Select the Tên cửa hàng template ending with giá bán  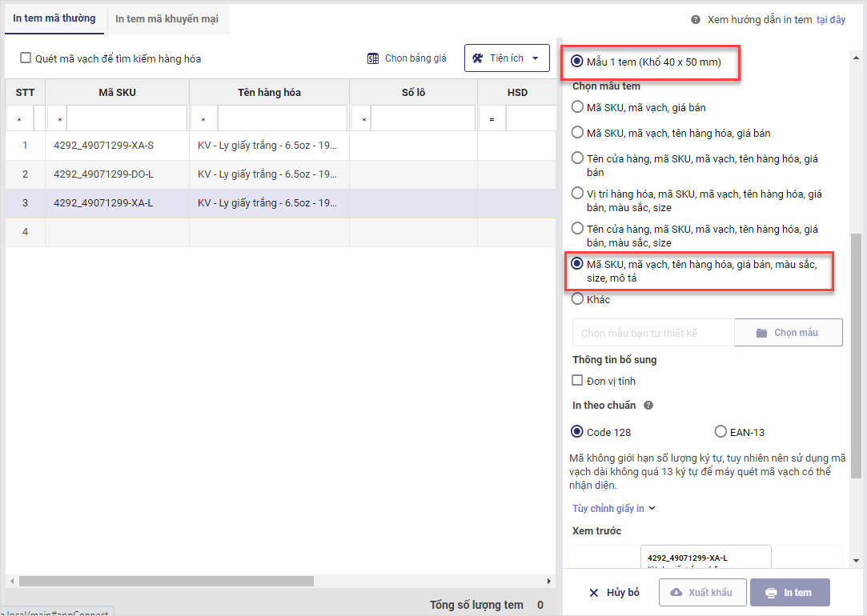pyautogui.click(x=577, y=158)
